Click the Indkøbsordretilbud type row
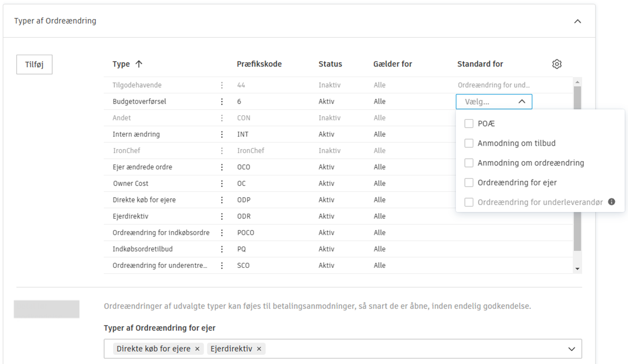Image resolution: width=628 pixels, height=364 pixels. [142, 249]
